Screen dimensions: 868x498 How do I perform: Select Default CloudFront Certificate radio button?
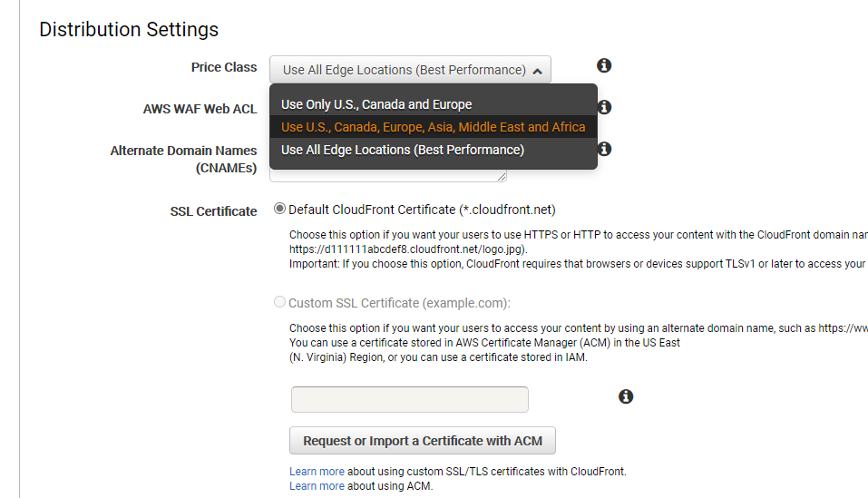pos(279,209)
